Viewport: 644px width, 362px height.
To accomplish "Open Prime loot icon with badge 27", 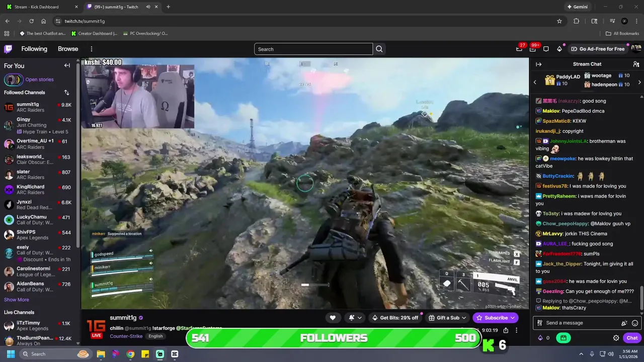I will (519, 49).
